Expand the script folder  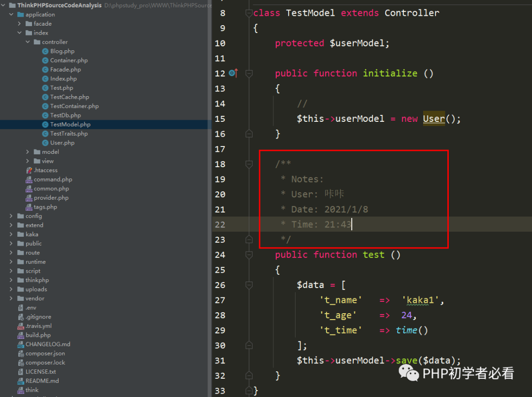click(x=11, y=271)
